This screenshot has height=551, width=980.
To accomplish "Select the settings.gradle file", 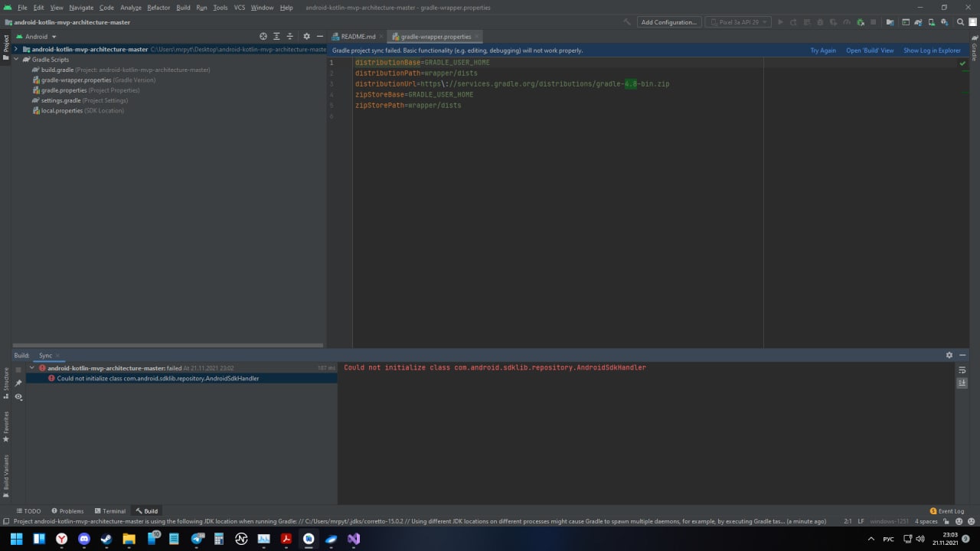I will (x=79, y=100).
